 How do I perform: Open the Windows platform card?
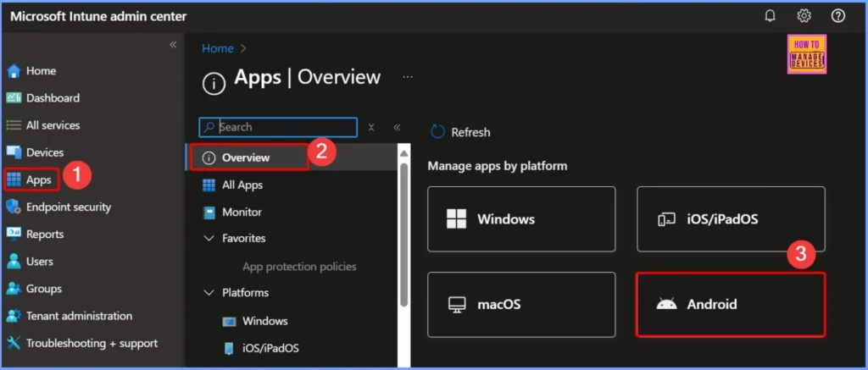pos(521,219)
